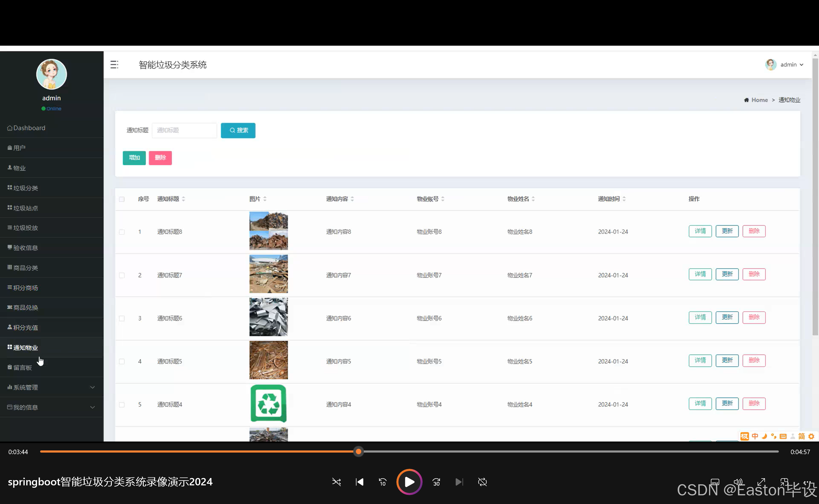Click the repeat loop icon
Image resolution: width=819 pixels, height=504 pixels.
[x=482, y=482]
